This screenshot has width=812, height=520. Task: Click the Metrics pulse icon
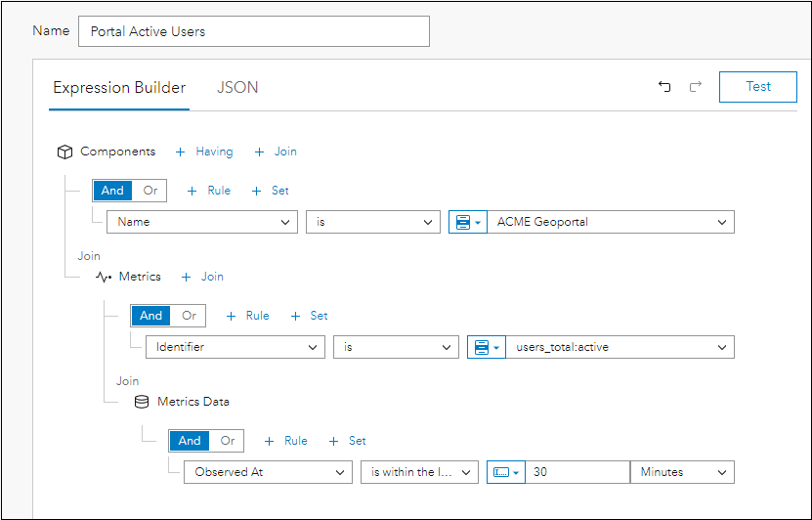coord(104,277)
